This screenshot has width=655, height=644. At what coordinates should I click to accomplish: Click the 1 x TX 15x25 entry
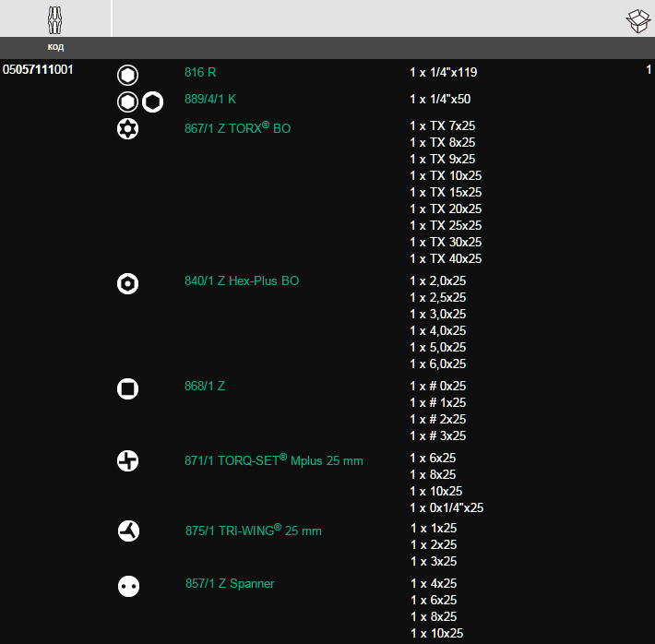click(x=446, y=192)
